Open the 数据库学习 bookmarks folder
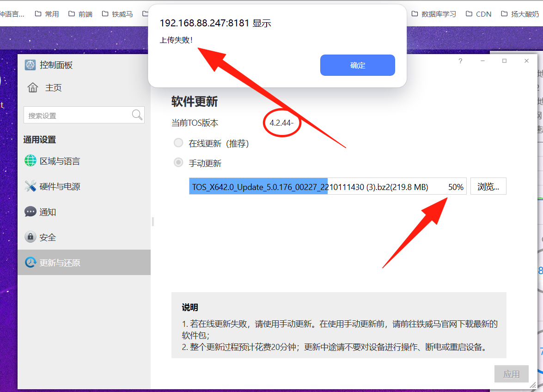The image size is (543, 392). [x=433, y=14]
